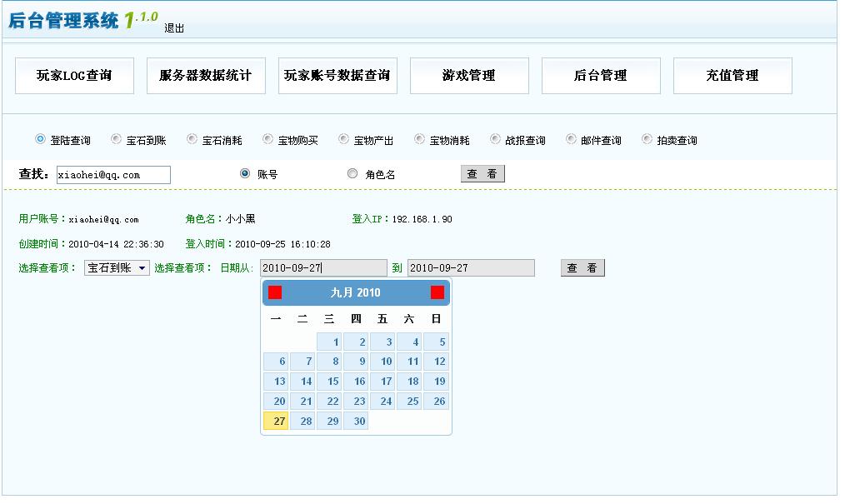
Task: Open calendar from the 日期从 date field
Action: coord(323,267)
